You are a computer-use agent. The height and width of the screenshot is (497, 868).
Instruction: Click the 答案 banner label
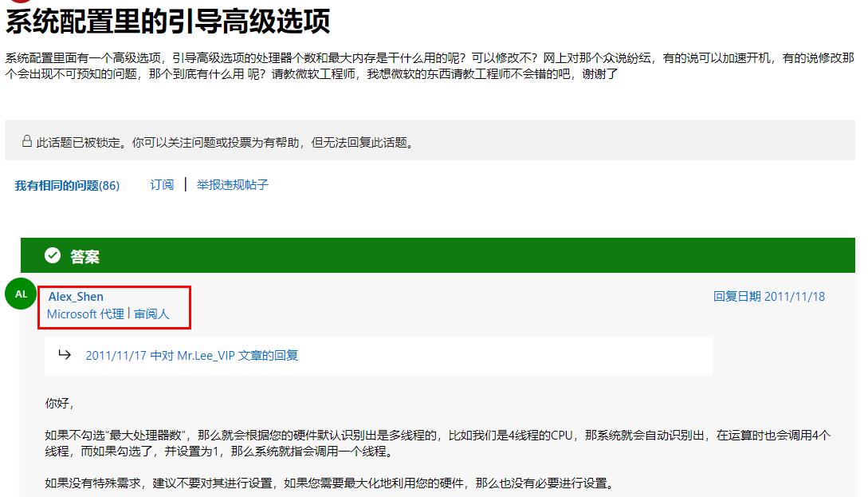click(84, 257)
